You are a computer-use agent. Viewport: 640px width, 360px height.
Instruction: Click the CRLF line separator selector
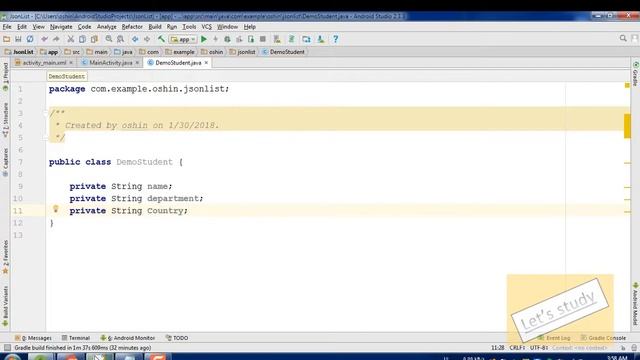(517, 348)
